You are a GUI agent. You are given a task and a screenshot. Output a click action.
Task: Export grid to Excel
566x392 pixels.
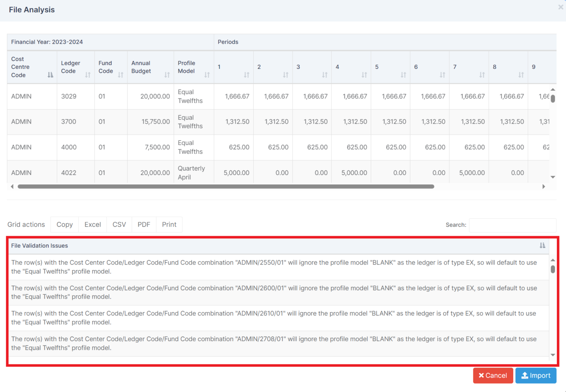(93, 224)
